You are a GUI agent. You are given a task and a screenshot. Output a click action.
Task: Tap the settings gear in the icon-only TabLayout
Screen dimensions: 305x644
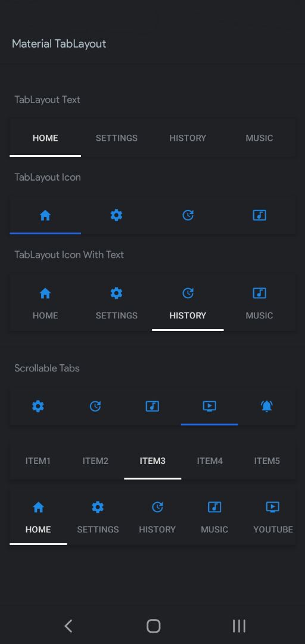[117, 215]
